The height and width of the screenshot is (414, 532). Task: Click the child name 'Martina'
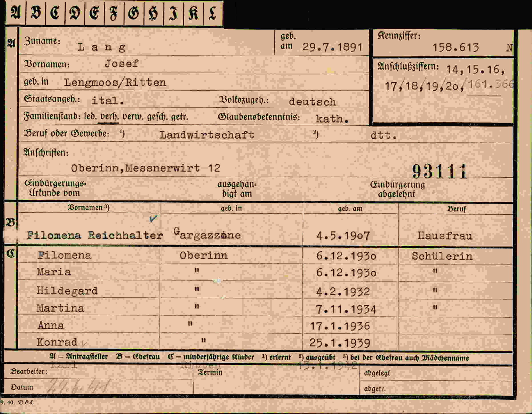pyautogui.click(x=60, y=308)
